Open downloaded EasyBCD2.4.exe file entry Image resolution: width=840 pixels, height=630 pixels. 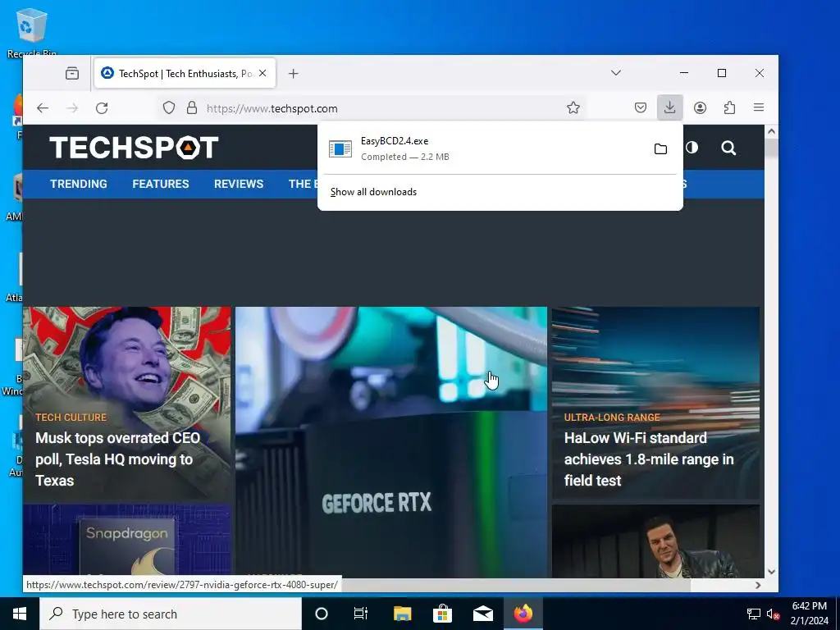click(482, 148)
